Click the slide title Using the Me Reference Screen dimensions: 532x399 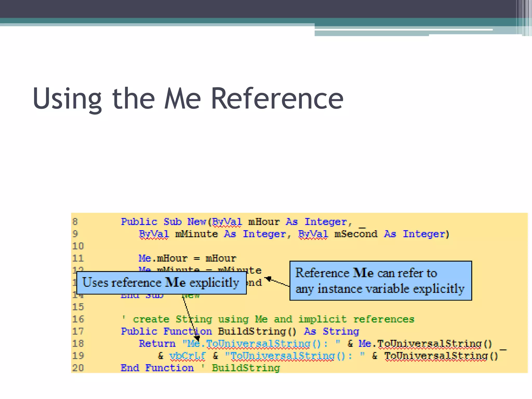click(x=188, y=99)
